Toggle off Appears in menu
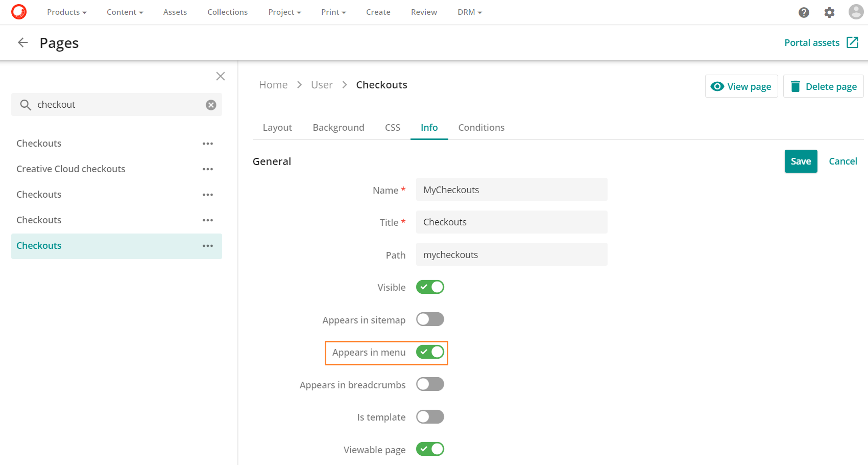The image size is (868, 465). pyautogui.click(x=429, y=352)
